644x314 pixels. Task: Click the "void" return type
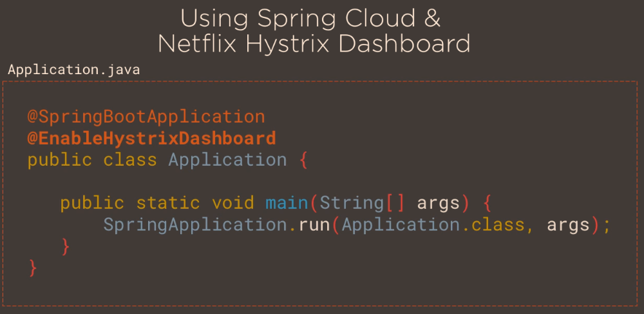click(232, 203)
